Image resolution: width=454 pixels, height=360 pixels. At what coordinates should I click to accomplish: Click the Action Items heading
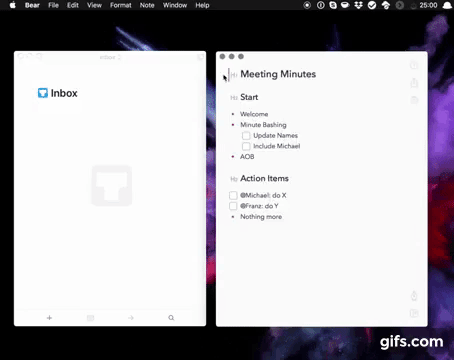coord(264,178)
